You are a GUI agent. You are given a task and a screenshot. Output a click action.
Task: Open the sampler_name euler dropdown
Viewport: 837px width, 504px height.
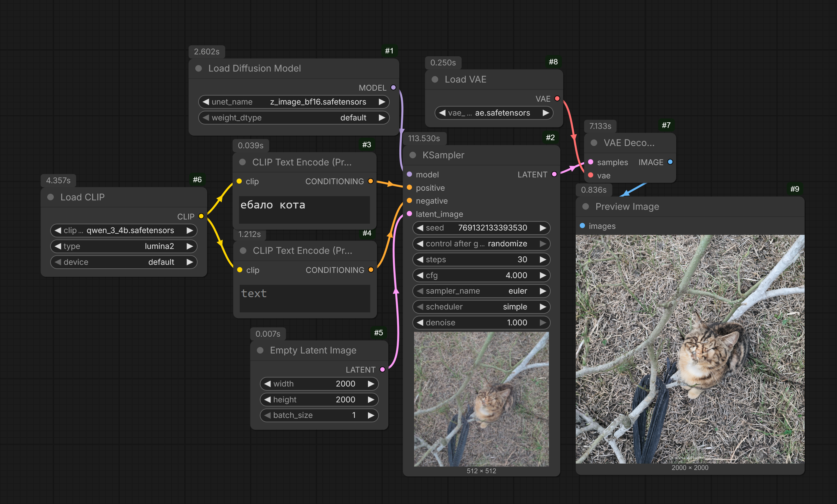pos(481,291)
